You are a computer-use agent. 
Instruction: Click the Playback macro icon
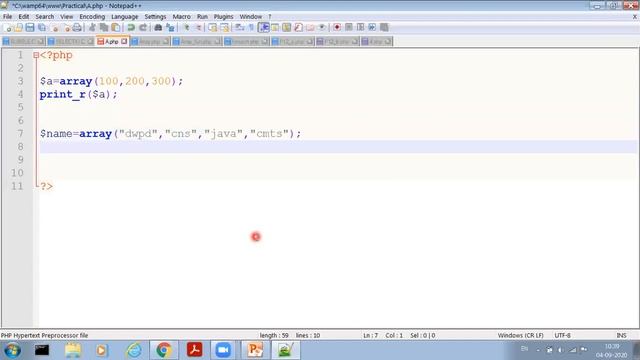click(360, 27)
